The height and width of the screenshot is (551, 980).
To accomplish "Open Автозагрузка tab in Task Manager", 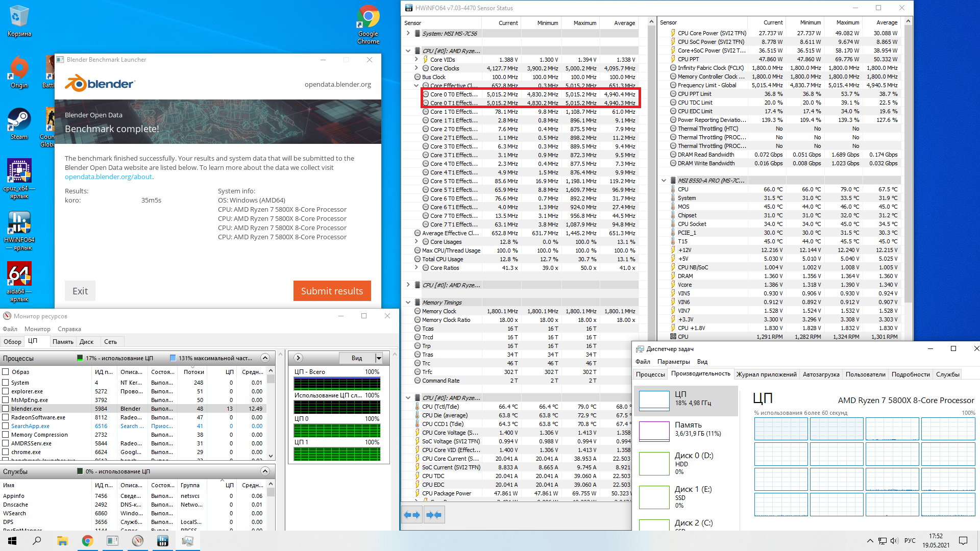I will (x=821, y=374).
